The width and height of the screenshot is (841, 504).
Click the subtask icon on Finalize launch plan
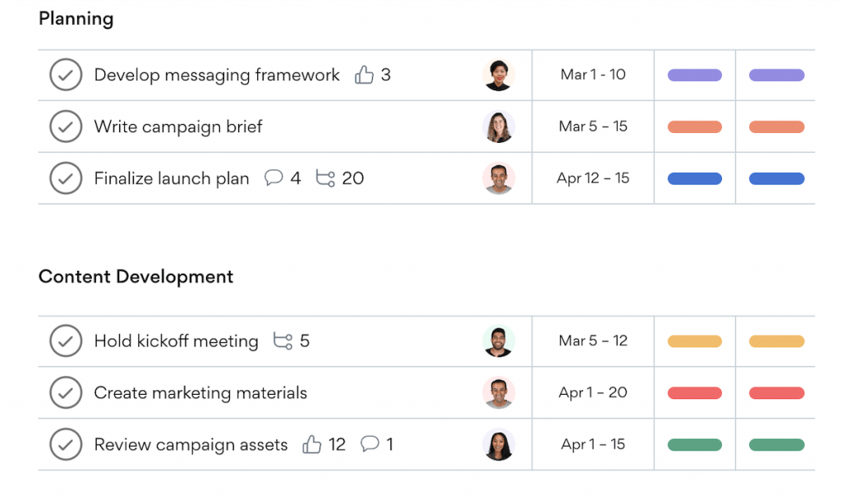pos(324,178)
